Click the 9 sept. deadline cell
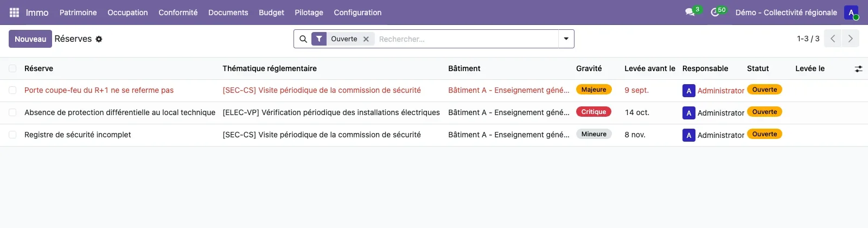This screenshot has height=228, width=868. click(x=636, y=90)
